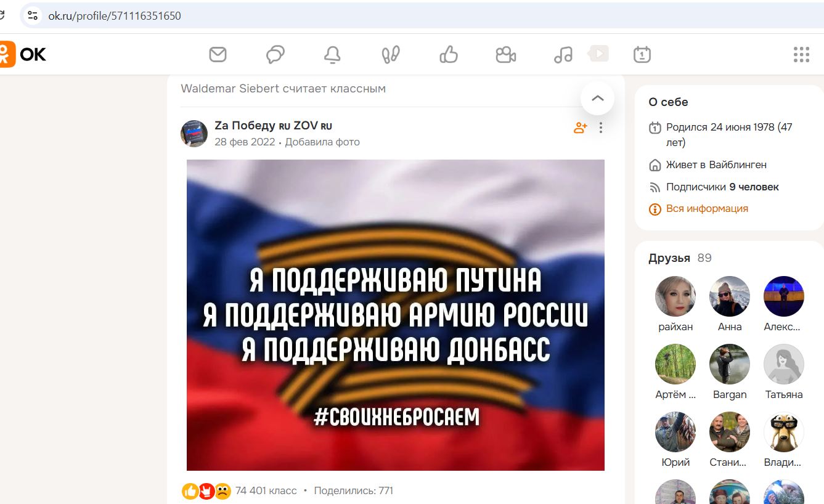The width and height of the screenshot is (824, 504).
Task: Open the Video camera icon
Action: 506,55
